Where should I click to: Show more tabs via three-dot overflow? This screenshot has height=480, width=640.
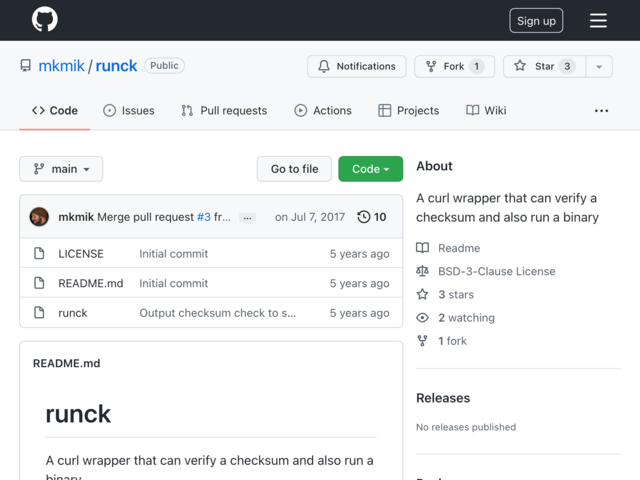[601, 111]
